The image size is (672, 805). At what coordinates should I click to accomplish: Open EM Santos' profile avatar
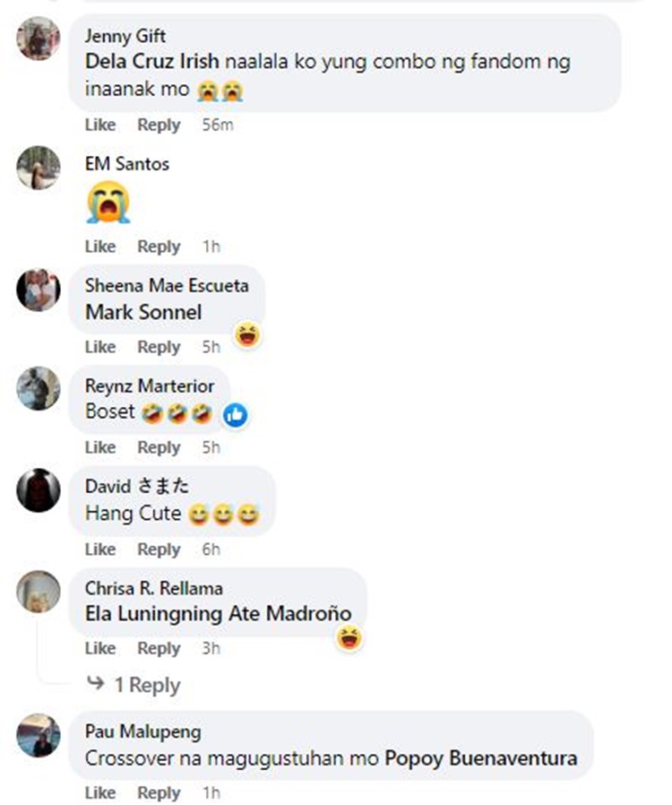point(39,168)
